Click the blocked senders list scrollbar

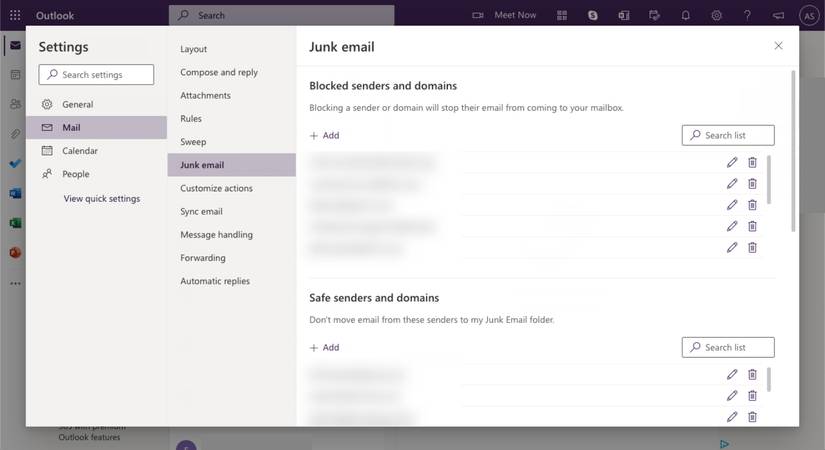pyautogui.click(x=769, y=179)
